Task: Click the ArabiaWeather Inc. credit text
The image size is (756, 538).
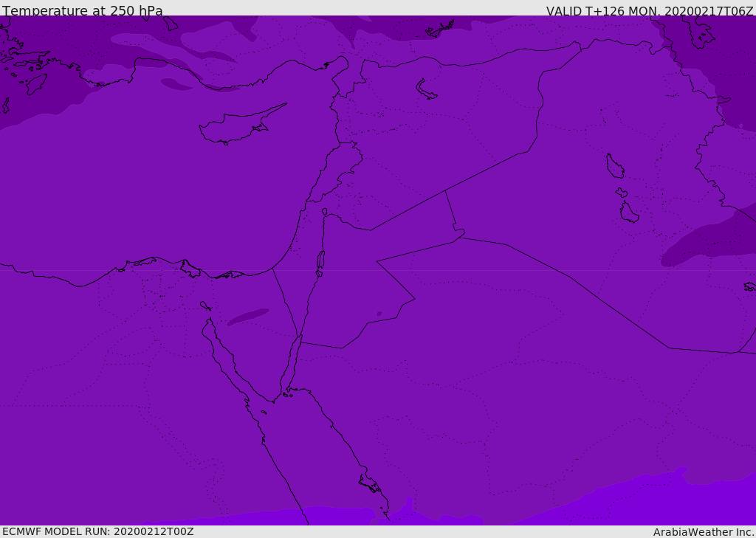Action: pos(704,532)
